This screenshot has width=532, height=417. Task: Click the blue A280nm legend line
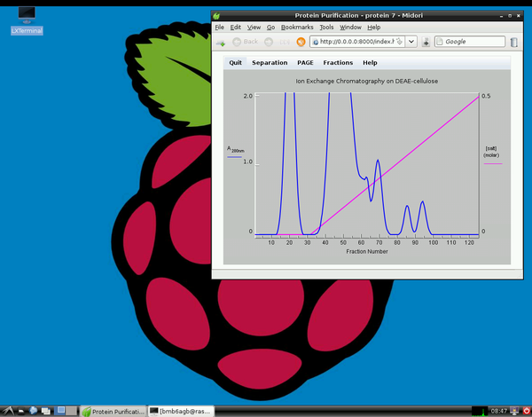(234, 157)
